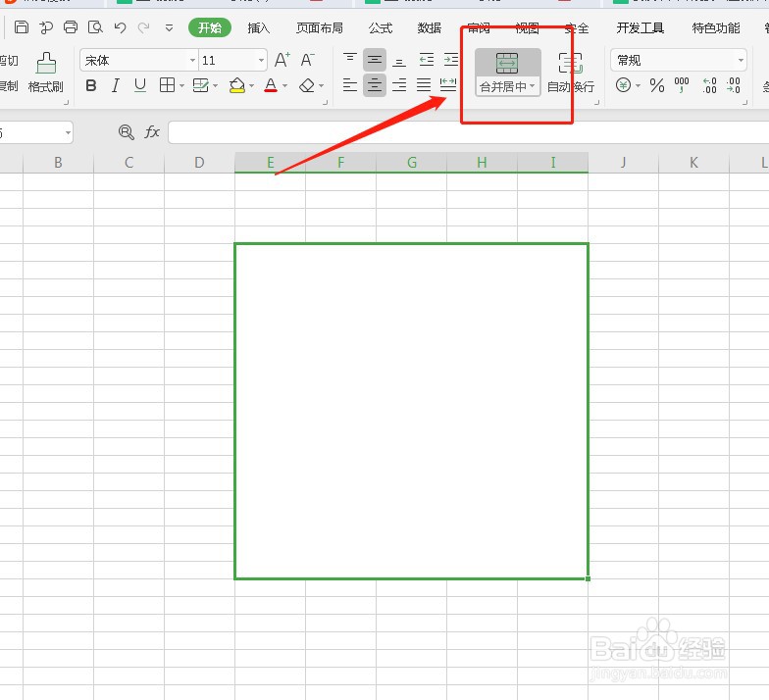Expand the quick access toolbar customize arrow
Screen dimensions: 769x700
[x=169, y=27]
